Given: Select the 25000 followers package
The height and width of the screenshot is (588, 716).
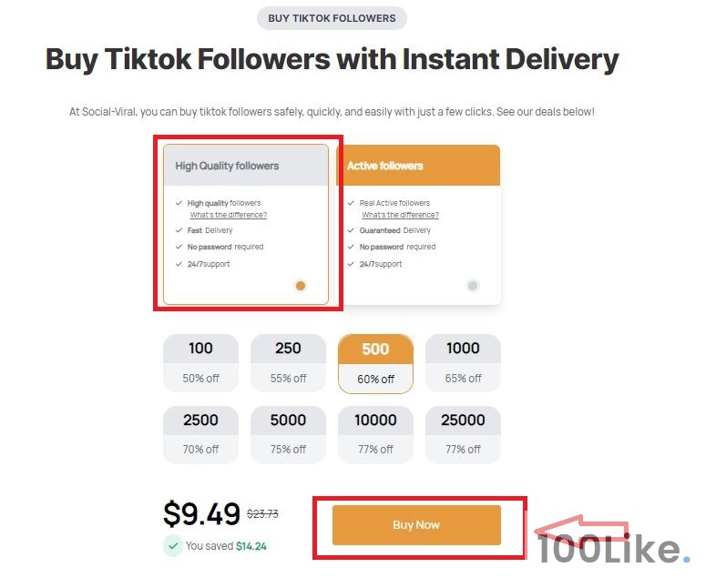Looking at the screenshot, I should pos(463,433).
